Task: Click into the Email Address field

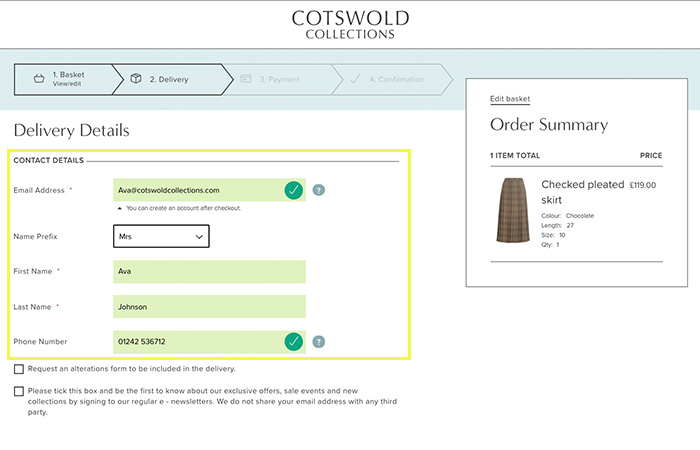Action: click(x=195, y=190)
